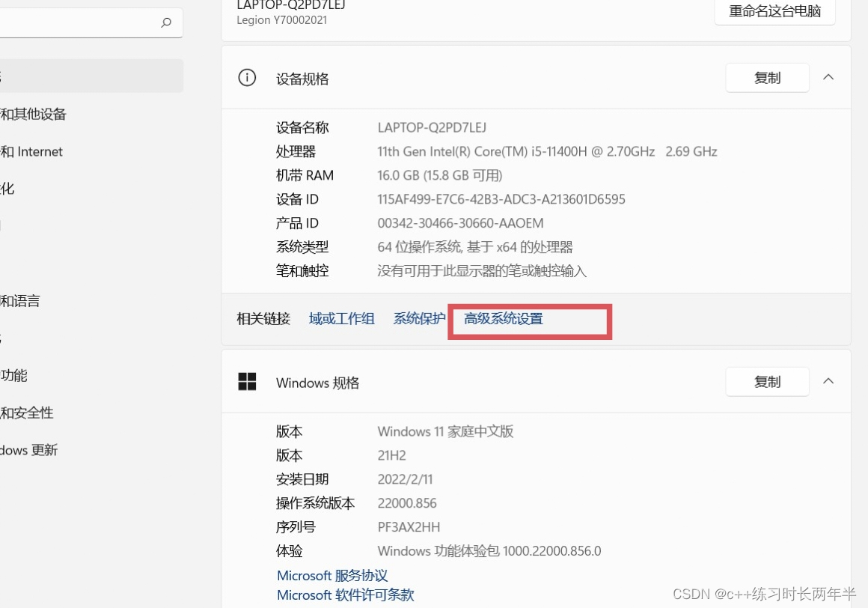
Task: Click the Windows 规格 section header title
Action: (x=318, y=383)
